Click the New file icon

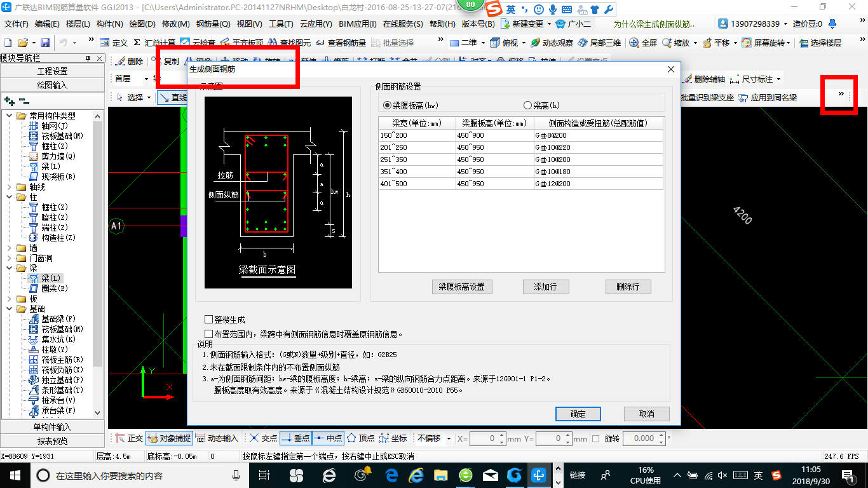point(8,43)
